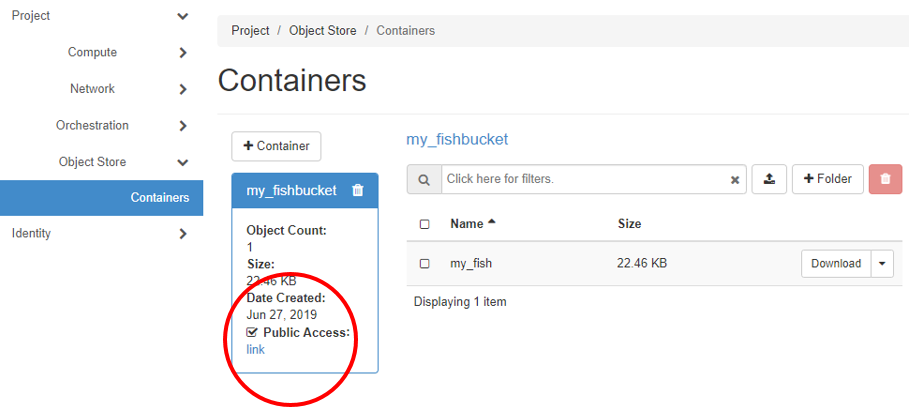Delete the my_fishbucket container via trash icon

pyautogui.click(x=358, y=190)
